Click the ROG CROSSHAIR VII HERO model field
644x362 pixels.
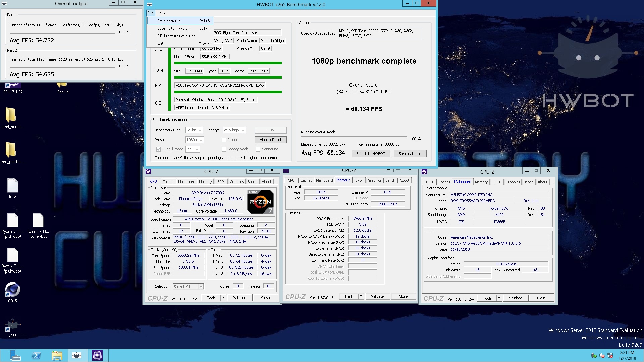pyautogui.click(x=481, y=201)
